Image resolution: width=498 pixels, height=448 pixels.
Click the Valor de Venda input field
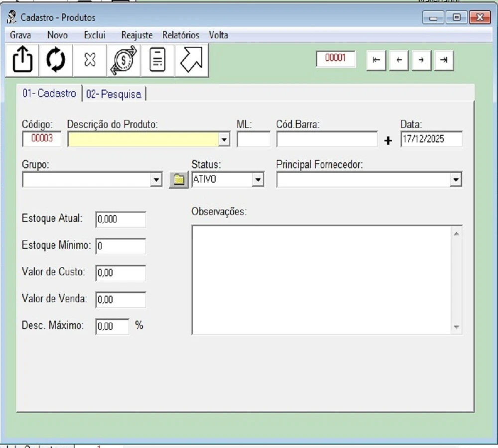coord(121,300)
